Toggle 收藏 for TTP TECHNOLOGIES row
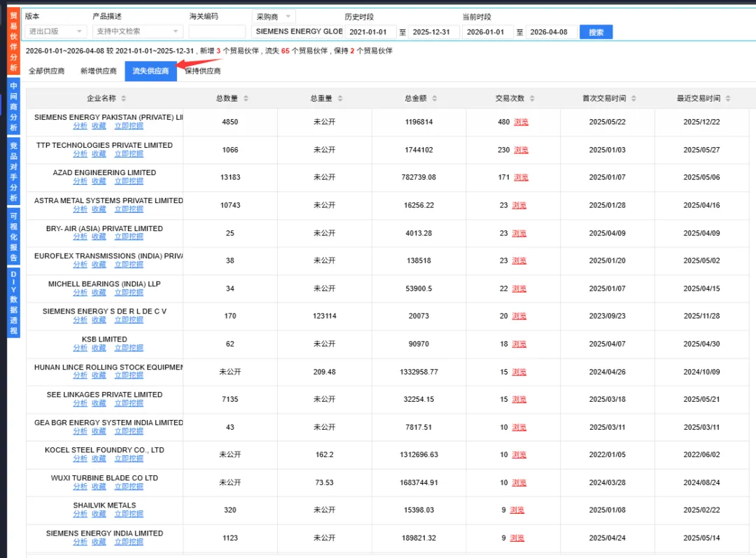This screenshot has width=756, height=558. tap(98, 153)
